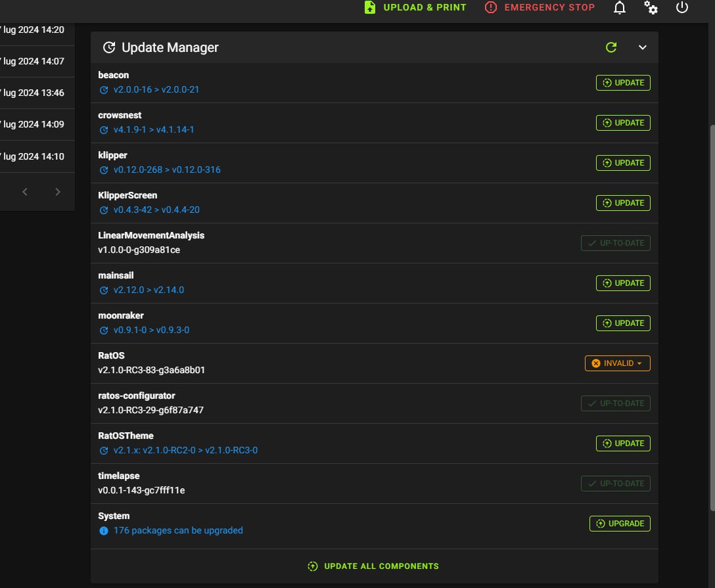Click the LinearMovementAnalysis Up-To-Date button

coord(616,243)
